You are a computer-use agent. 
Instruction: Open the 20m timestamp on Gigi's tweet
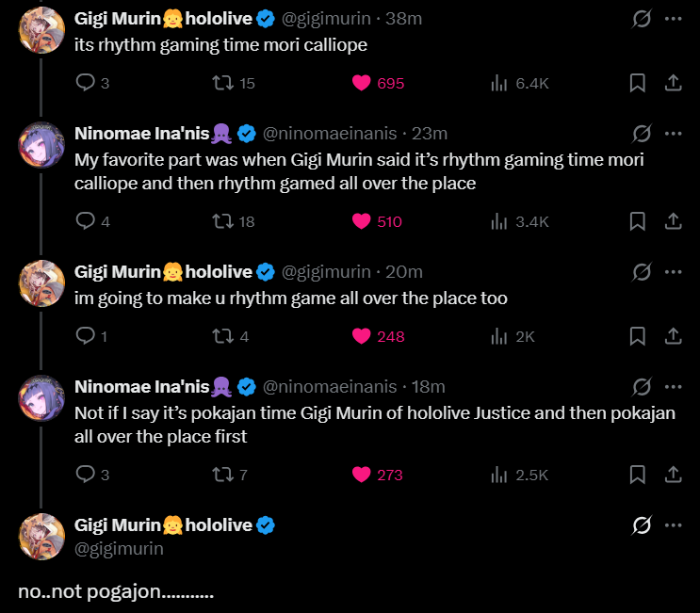[x=403, y=272]
